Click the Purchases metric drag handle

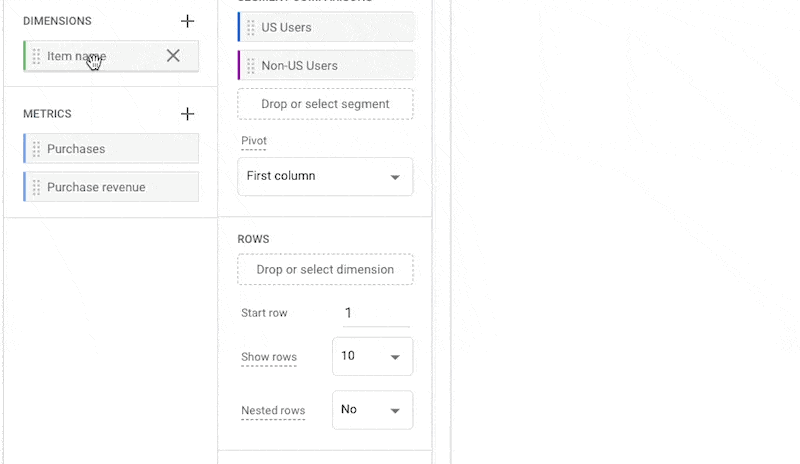[36, 149]
